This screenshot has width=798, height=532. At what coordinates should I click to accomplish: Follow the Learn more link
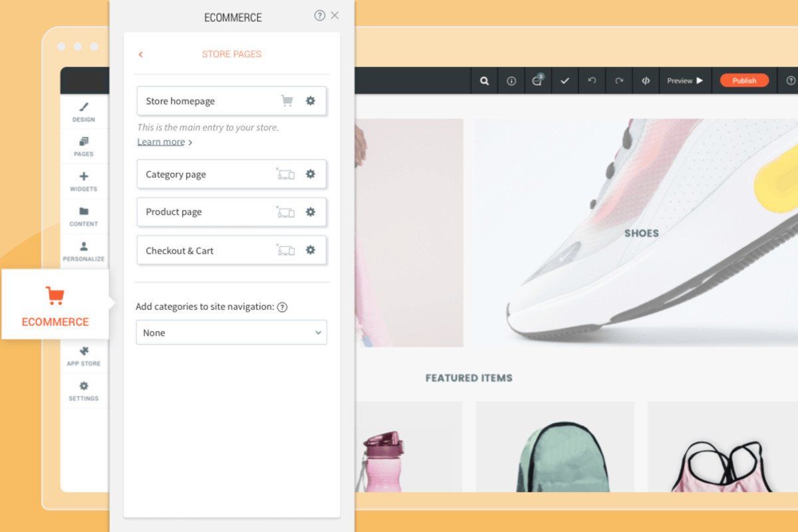(x=161, y=142)
